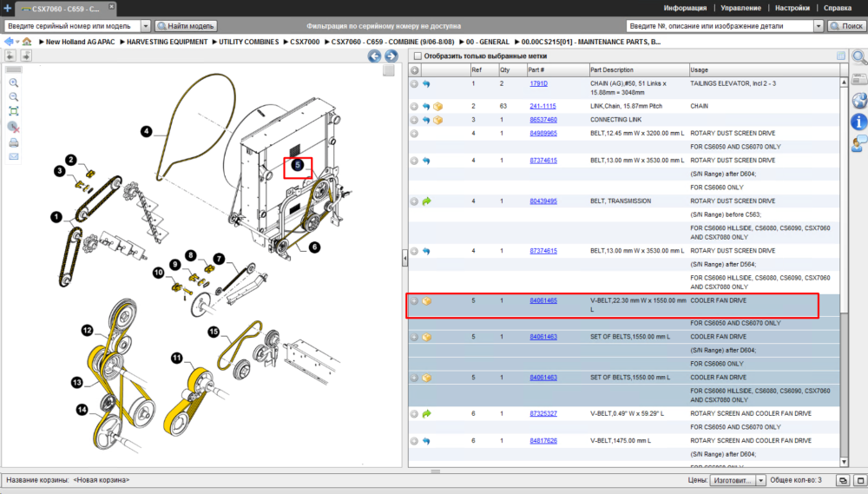Click the home icon in the breadcrumb
The image size is (868, 494).
point(27,42)
